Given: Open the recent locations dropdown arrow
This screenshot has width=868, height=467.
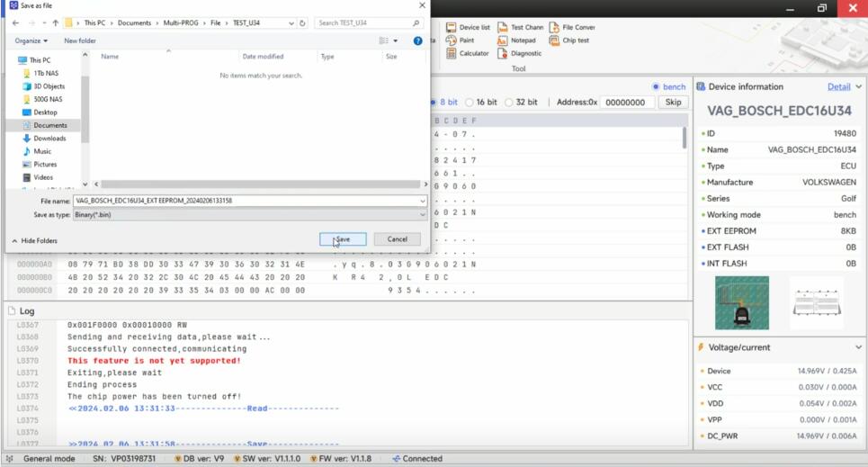Looking at the screenshot, I should tap(44, 22).
